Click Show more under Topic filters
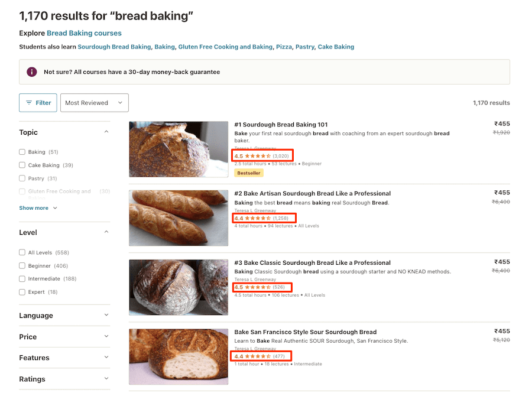 [34, 207]
